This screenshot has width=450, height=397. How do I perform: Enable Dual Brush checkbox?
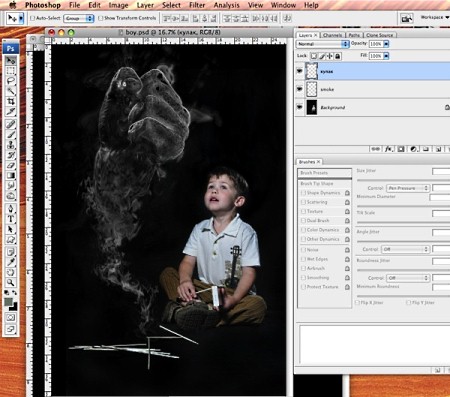[303, 221]
